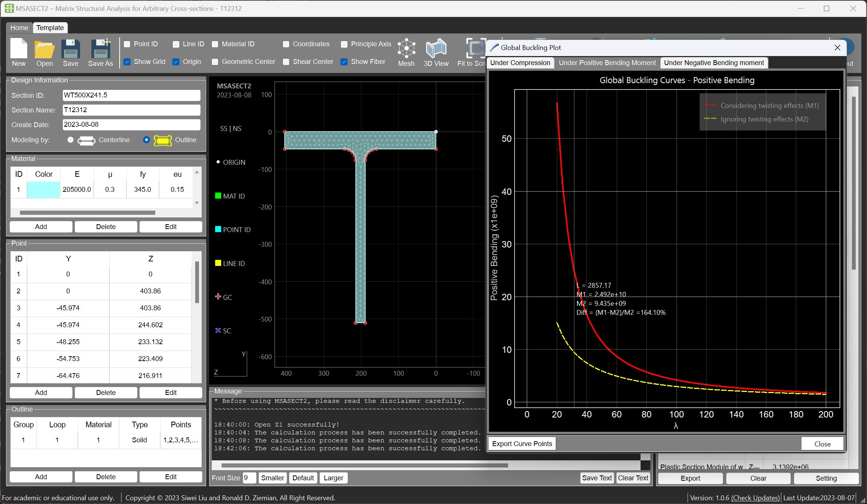Viewport: 867px width, 504px height.
Task: Click the green MAT ID legend marker
Action: [218, 196]
